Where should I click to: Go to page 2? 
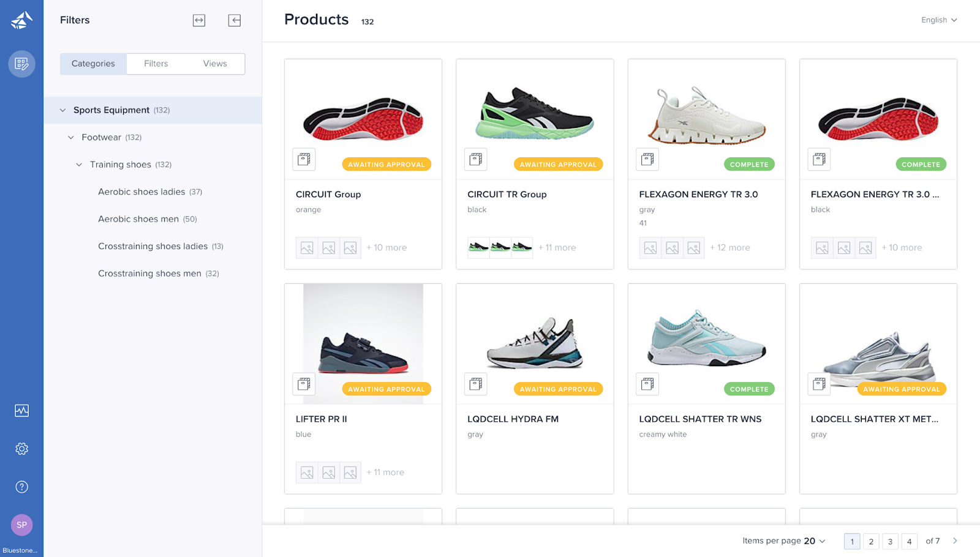(x=871, y=541)
